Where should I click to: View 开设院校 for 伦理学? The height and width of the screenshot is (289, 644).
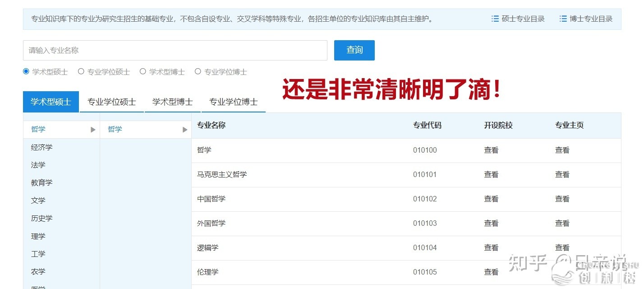coord(491,272)
